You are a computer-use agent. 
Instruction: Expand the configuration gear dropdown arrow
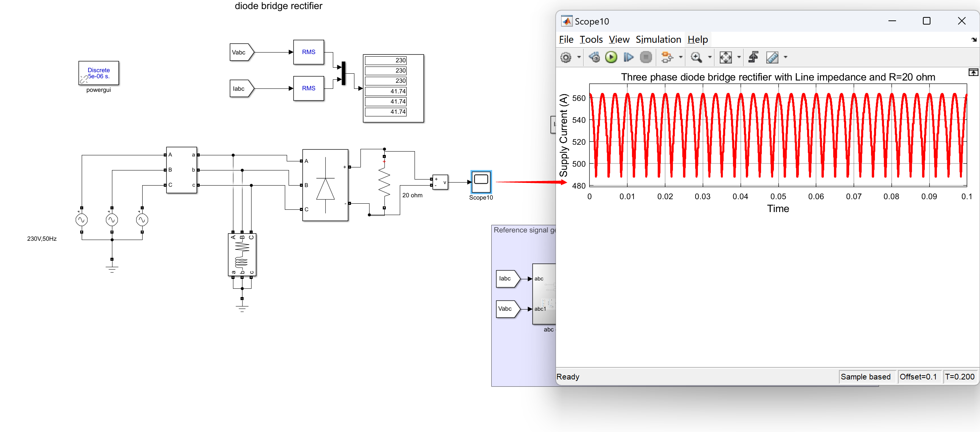(x=579, y=57)
